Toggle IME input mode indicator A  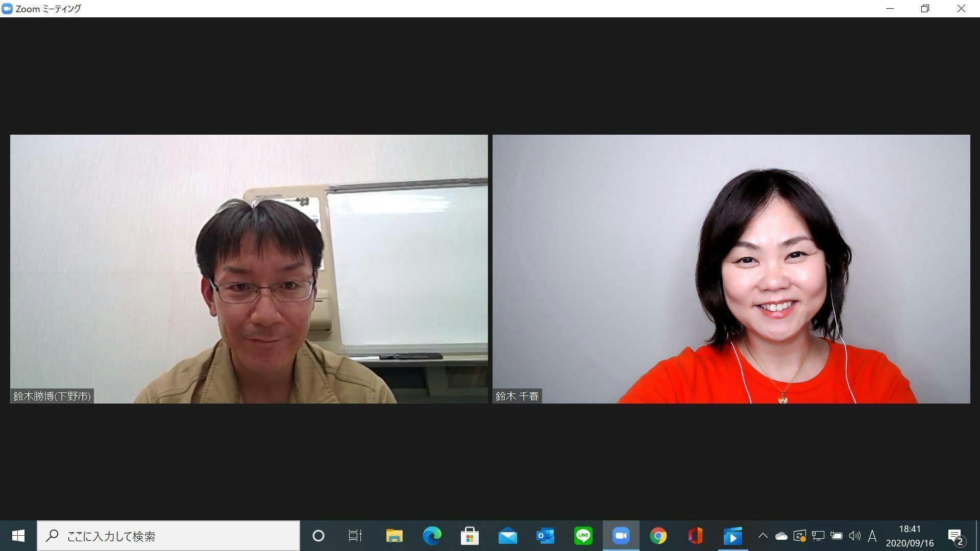(872, 536)
